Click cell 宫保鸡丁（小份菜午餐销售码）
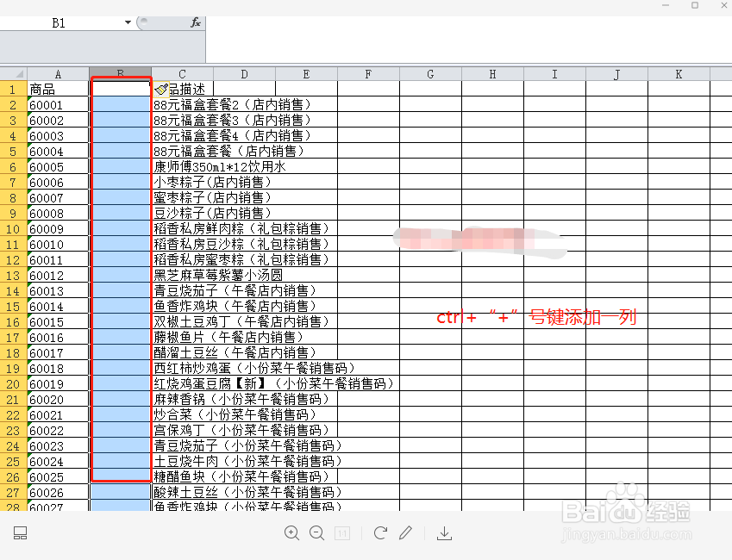Screen dimensions: 732x560 [241, 430]
